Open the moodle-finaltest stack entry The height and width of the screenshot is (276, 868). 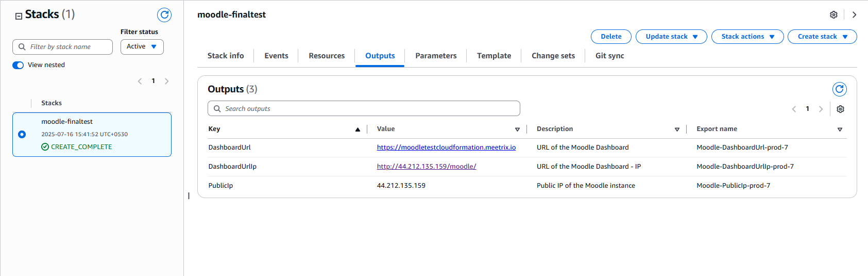click(92, 134)
